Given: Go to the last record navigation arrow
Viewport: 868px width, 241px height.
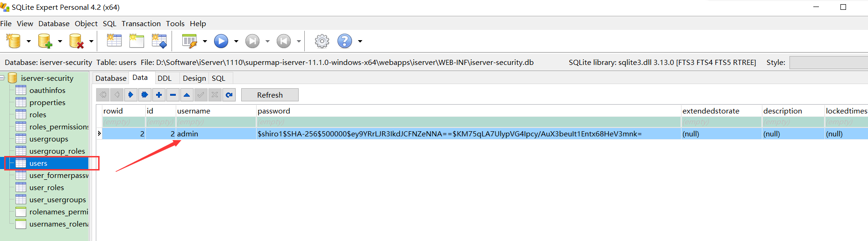Looking at the screenshot, I should tap(145, 95).
